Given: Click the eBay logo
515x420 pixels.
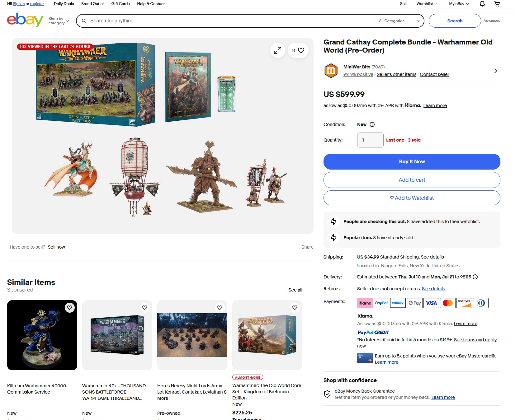Looking at the screenshot, I should point(25,20).
